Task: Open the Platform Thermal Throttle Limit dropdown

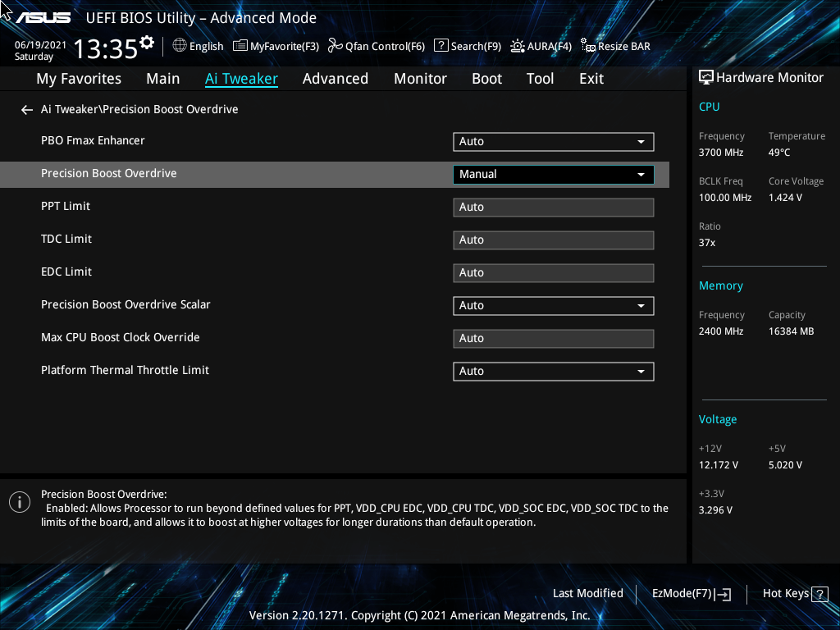Action: coord(553,371)
